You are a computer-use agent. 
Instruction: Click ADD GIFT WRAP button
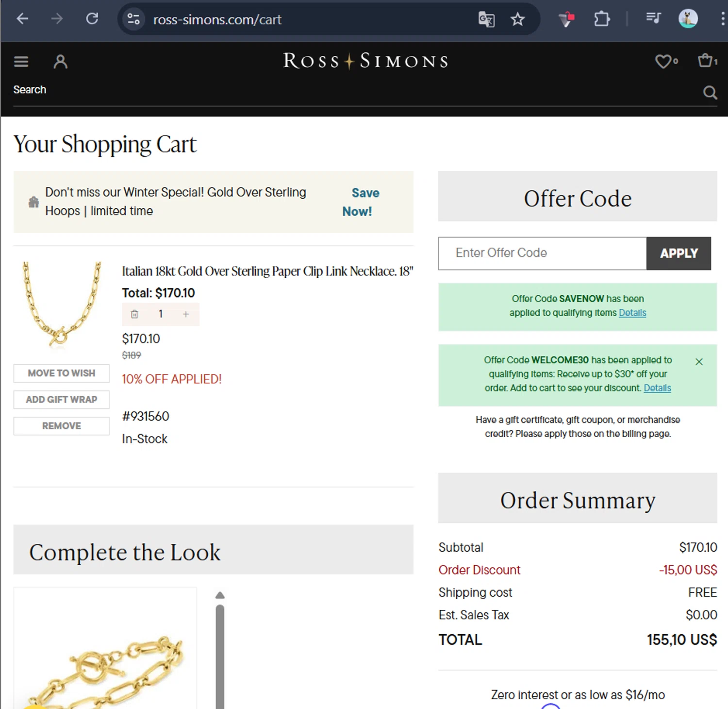coord(62,399)
